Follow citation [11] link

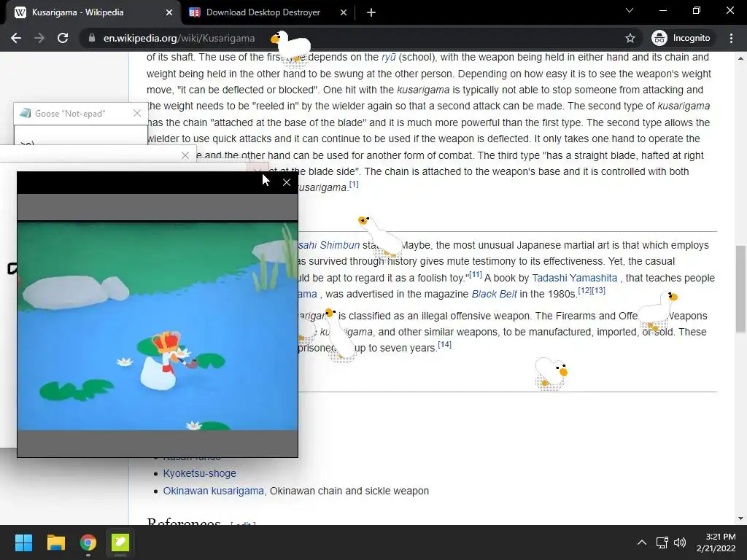click(476, 275)
